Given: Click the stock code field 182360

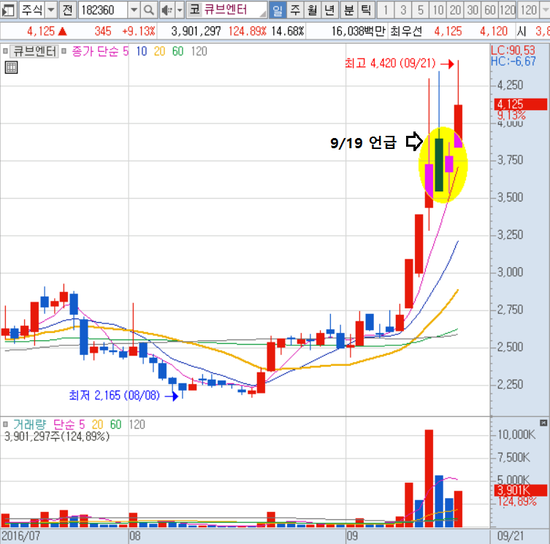Looking at the screenshot, I should tap(103, 10).
